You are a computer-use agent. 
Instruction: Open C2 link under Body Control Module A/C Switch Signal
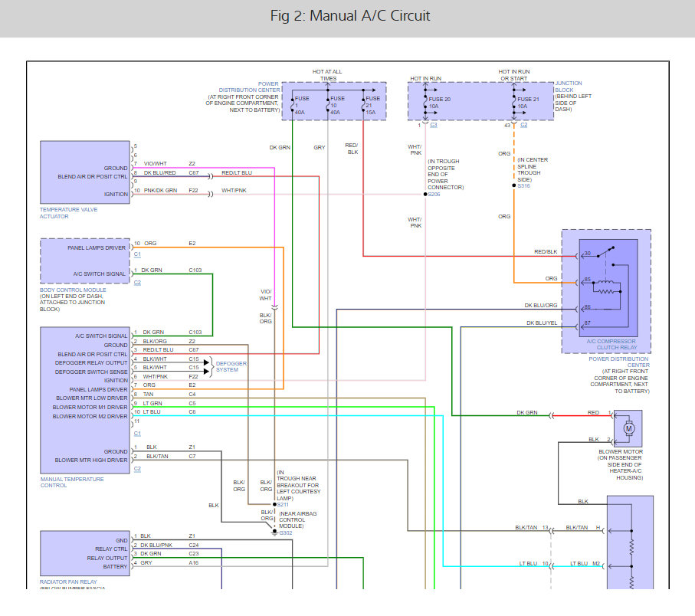coord(137,282)
